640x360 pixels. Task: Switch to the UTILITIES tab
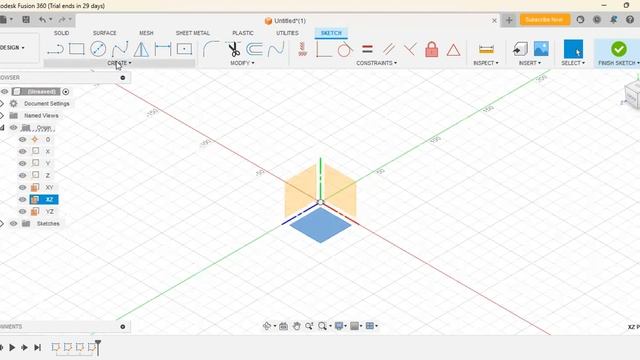click(x=287, y=33)
